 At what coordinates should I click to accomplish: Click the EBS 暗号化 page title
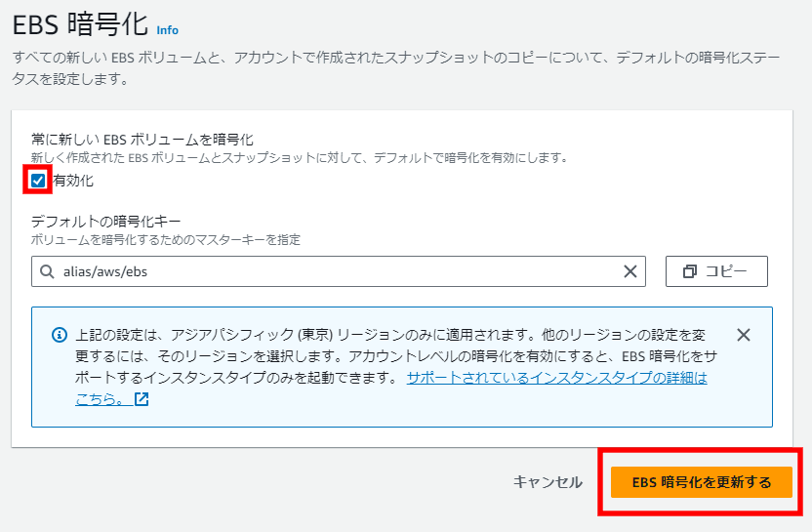[80, 24]
